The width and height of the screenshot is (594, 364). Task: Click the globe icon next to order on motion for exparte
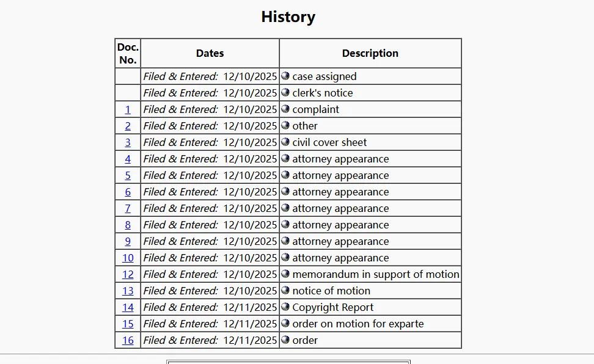pyautogui.click(x=285, y=324)
